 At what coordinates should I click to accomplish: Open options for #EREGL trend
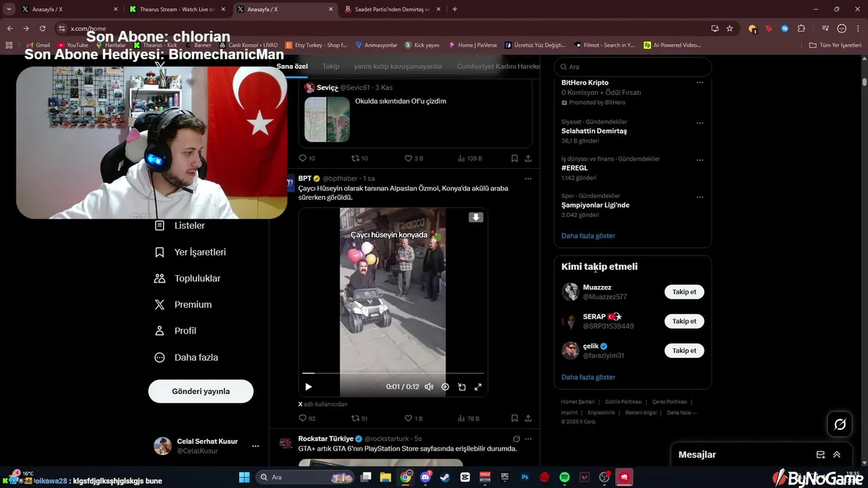700,160
